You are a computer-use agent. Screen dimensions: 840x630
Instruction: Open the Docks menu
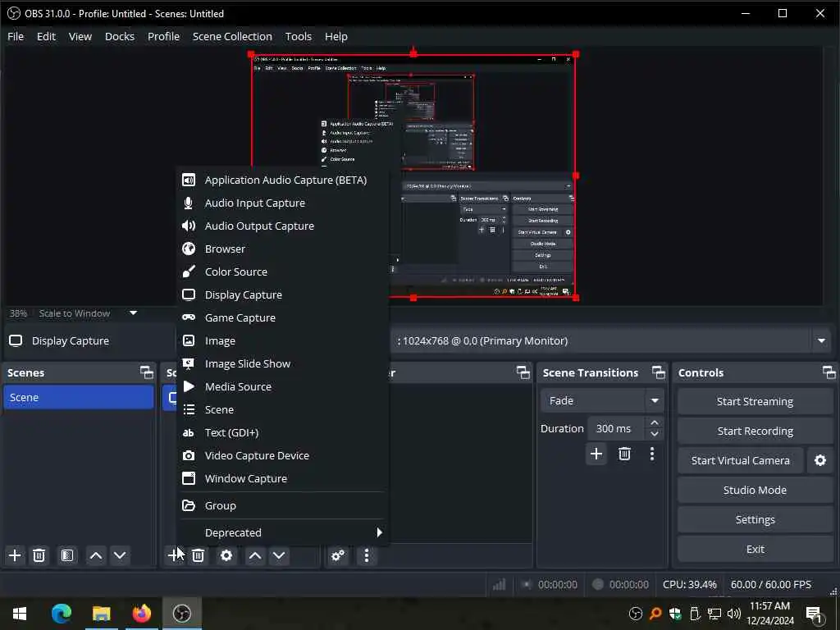[x=120, y=36]
